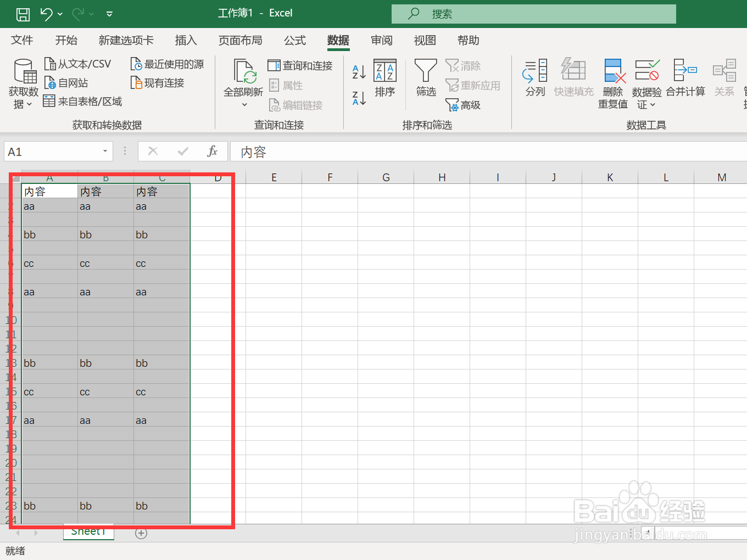The width and height of the screenshot is (747, 560).
Task: Click the 高级 advanced filter option
Action: click(463, 105)
